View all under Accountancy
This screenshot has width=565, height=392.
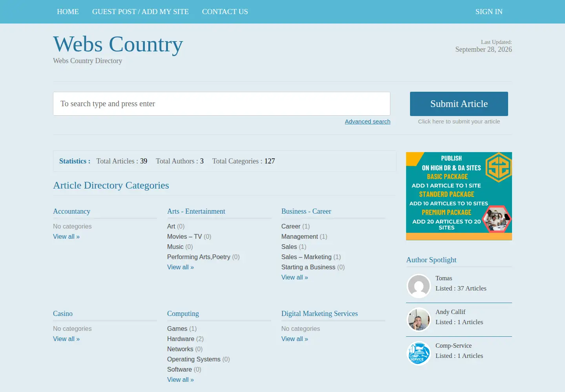click(66, 237)
